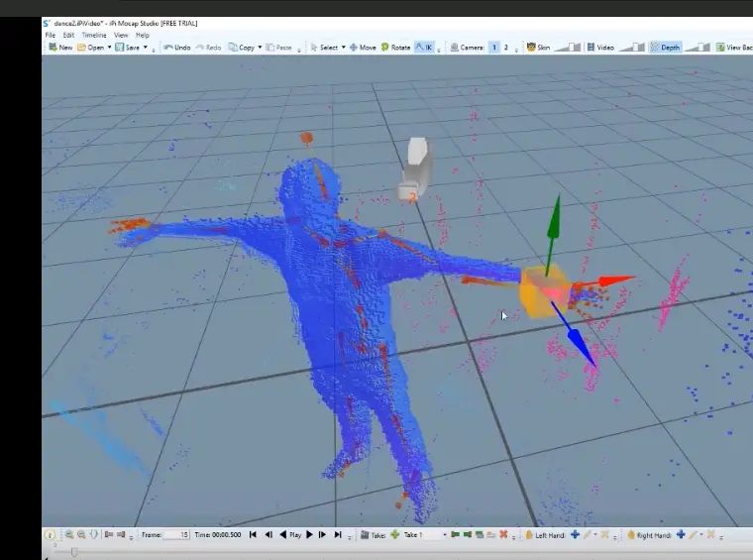Click the Open project button
The image size is (753, 560).
point(91,47)
